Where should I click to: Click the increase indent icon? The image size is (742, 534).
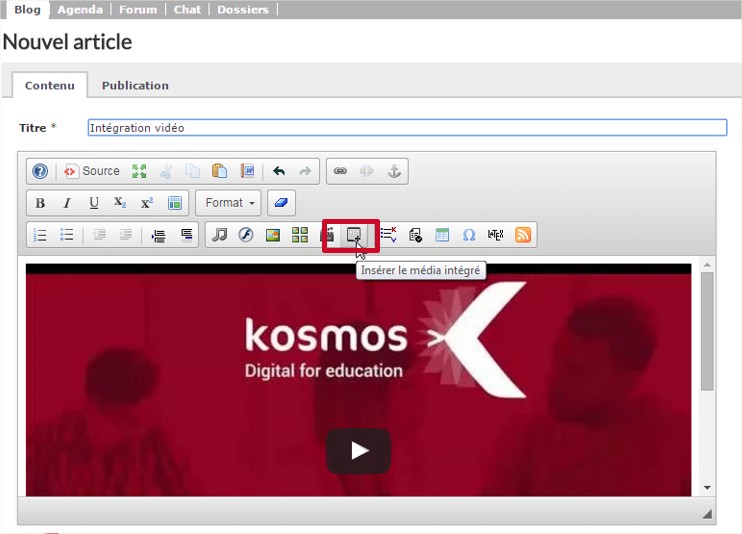(x=126, y=235)
